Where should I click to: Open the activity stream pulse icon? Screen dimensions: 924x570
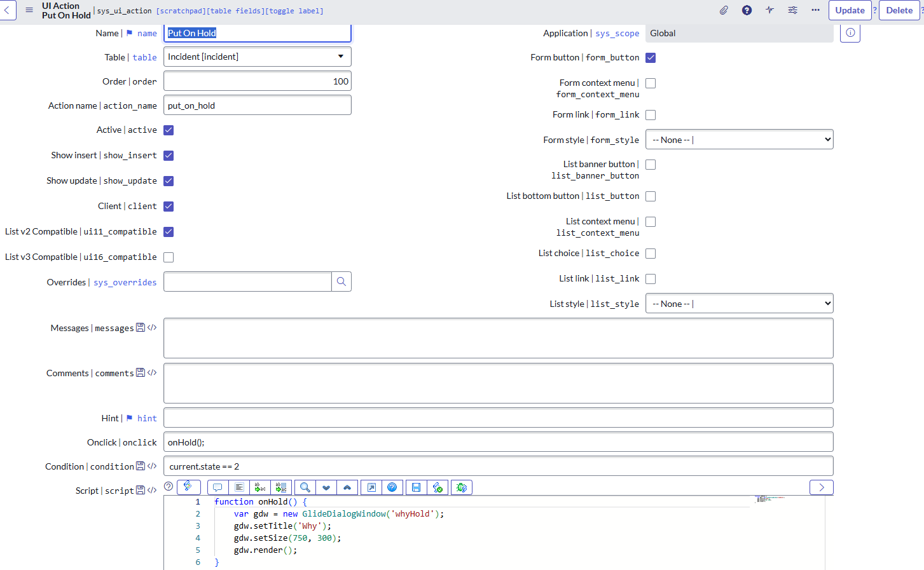pyautogui.click(x=769, y=10)
